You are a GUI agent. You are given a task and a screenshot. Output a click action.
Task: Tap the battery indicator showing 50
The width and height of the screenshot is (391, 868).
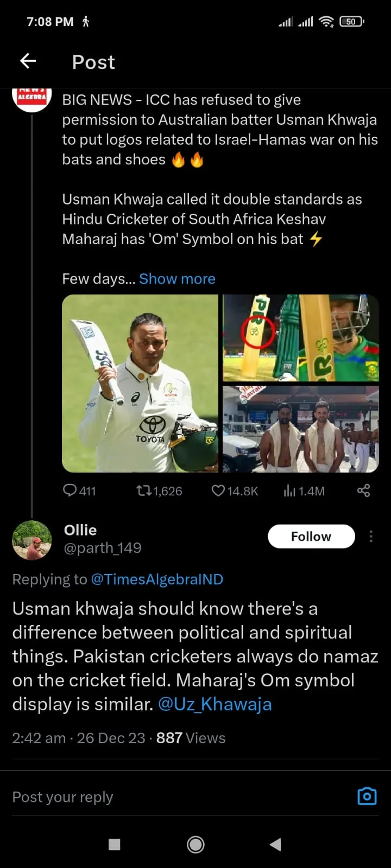point(351,22)
